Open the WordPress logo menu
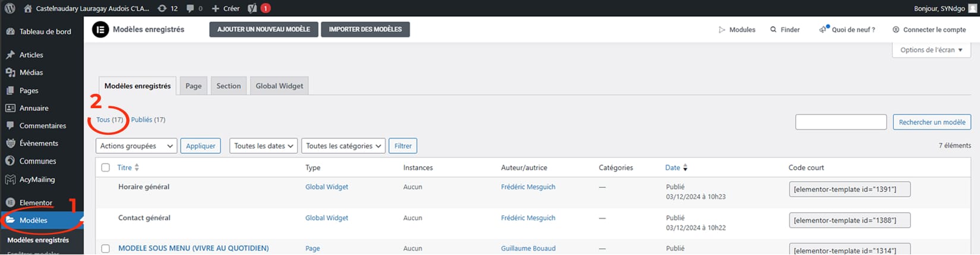 tap(10, 8)
